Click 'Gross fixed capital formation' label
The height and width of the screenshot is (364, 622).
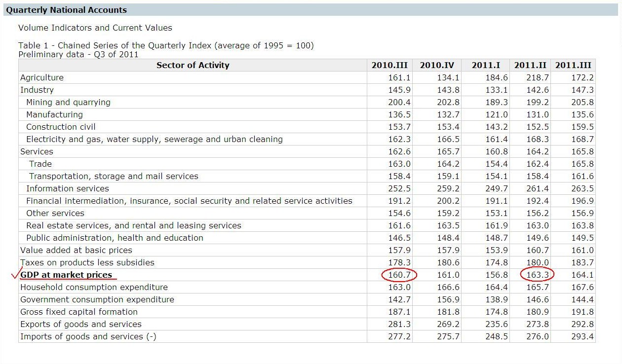pos(79,312)
